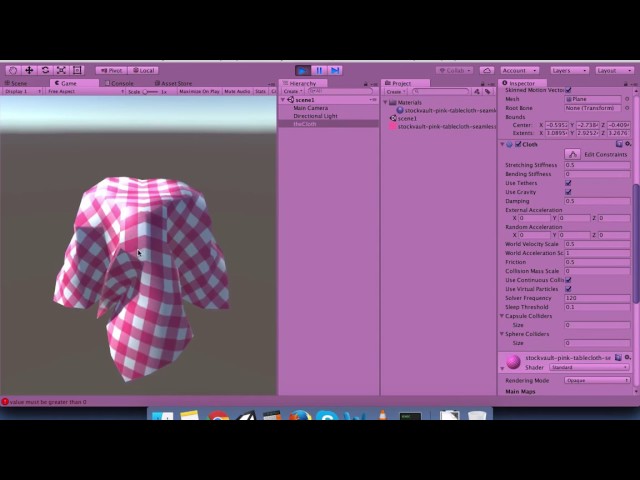Toggle Mute Audio in Game view
The image size is (640, 480).
pyautogui.click(x=237, y=91)
